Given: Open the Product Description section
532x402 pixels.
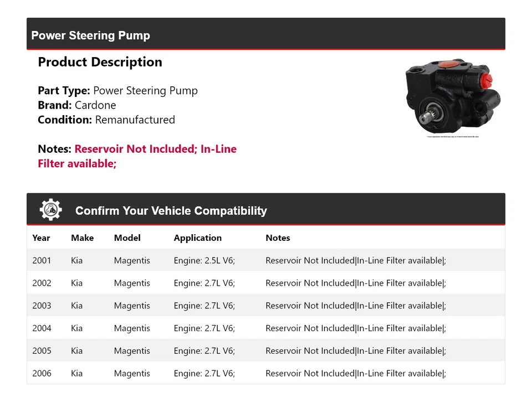Looking at the screenshot, I should [100, 62].
